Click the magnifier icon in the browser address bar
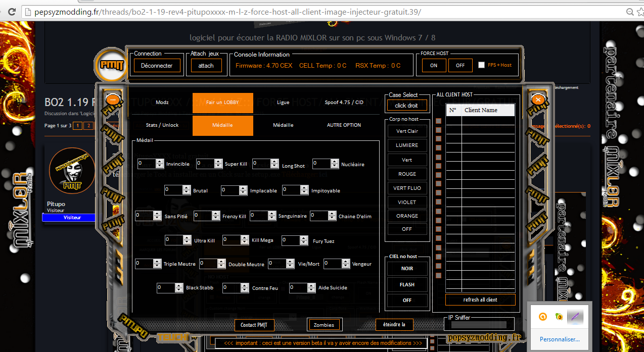This screenshot has height=352, width=644. 629,12
